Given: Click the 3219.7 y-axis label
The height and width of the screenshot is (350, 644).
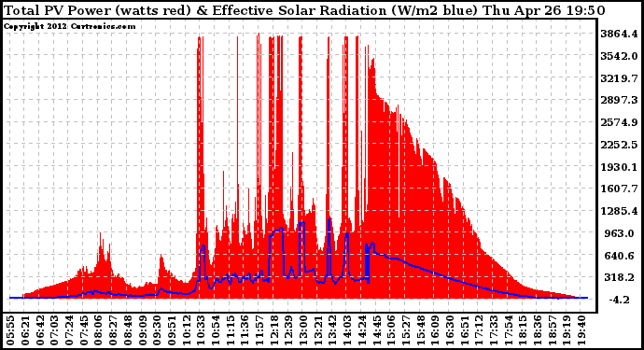Looking at the screenshot, I should point(620,78).
